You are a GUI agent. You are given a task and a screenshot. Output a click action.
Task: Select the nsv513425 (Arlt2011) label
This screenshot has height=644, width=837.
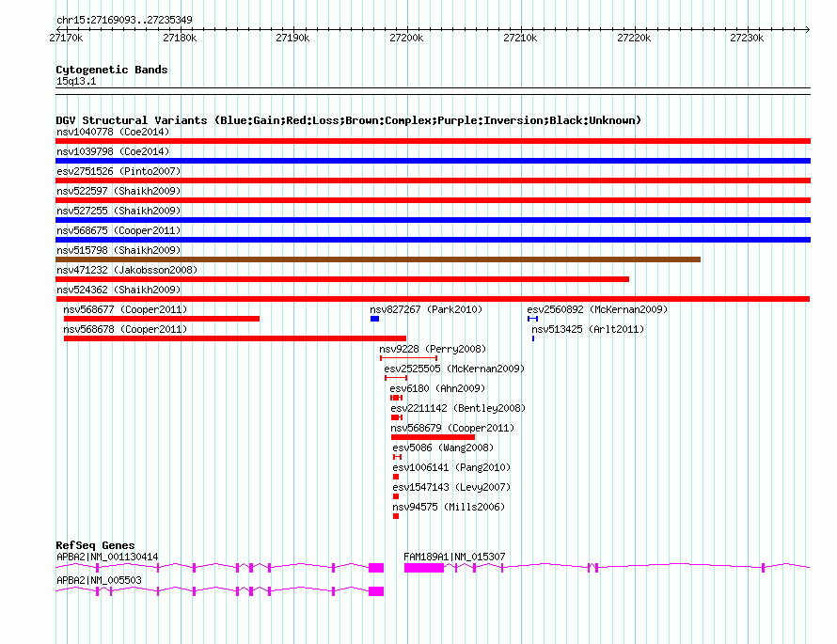click(x=588, y=329)
